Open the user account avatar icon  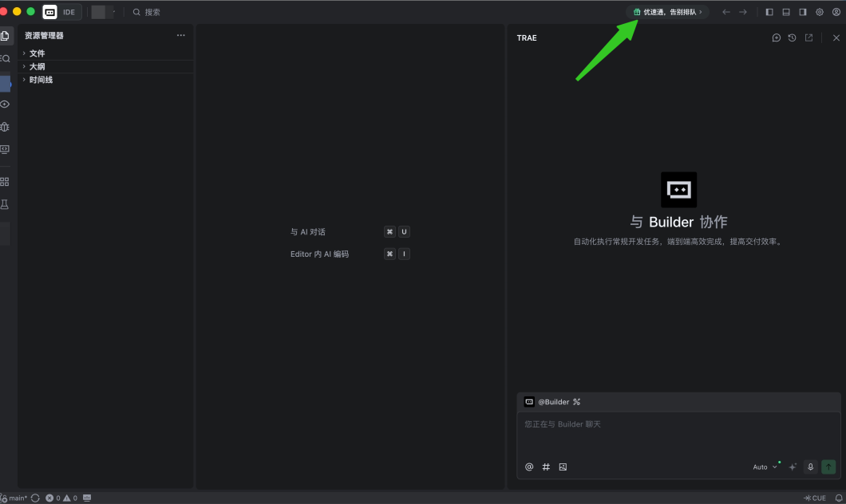tap(836, 12)
